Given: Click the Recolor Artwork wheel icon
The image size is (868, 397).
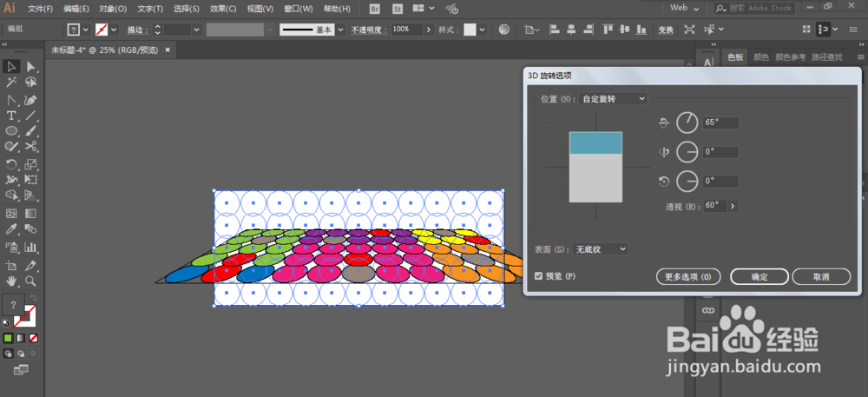Looking at the screenshot, I should 503,30.
